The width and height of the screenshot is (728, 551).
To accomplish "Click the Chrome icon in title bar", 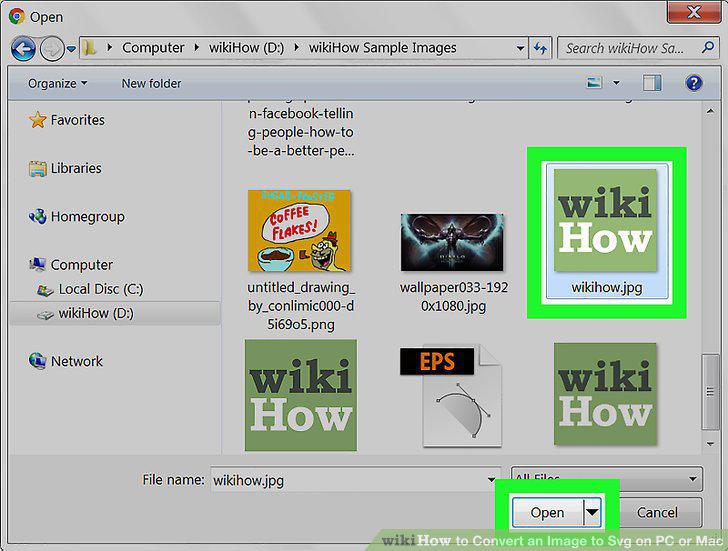I will [16, 17].
